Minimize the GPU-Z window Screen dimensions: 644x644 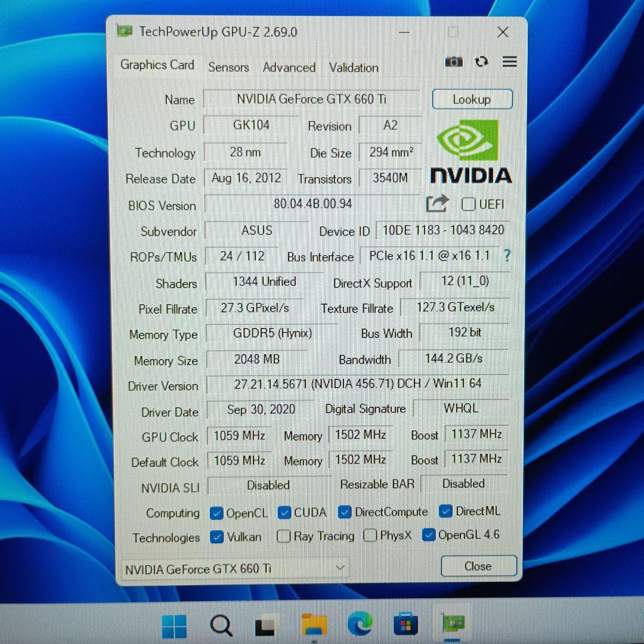404,32
